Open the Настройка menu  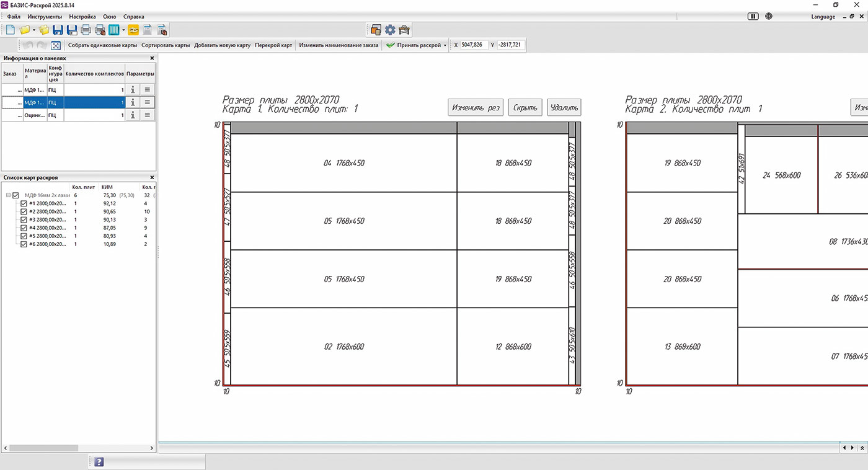[82, 17]
